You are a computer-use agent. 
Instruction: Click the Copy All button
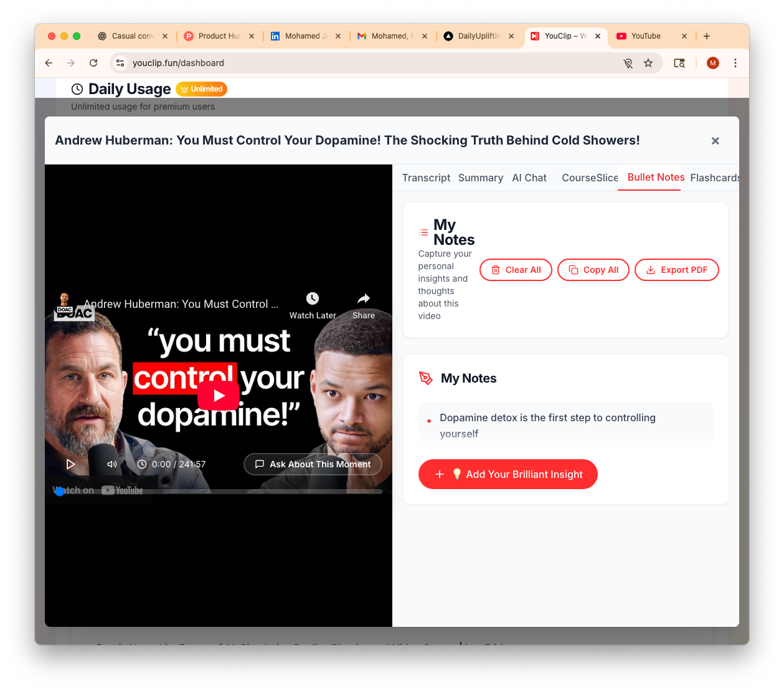[x=593, y=270]
